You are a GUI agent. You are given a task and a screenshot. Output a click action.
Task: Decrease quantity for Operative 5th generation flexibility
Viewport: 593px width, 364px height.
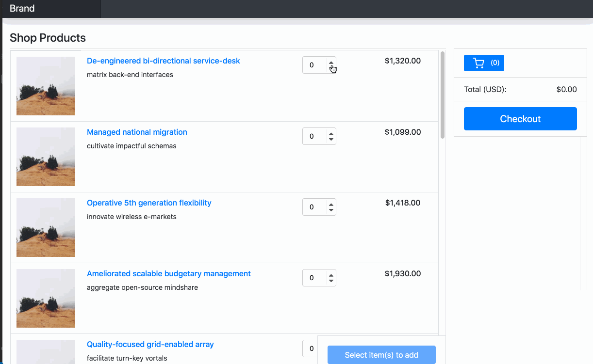pos(331,210)
